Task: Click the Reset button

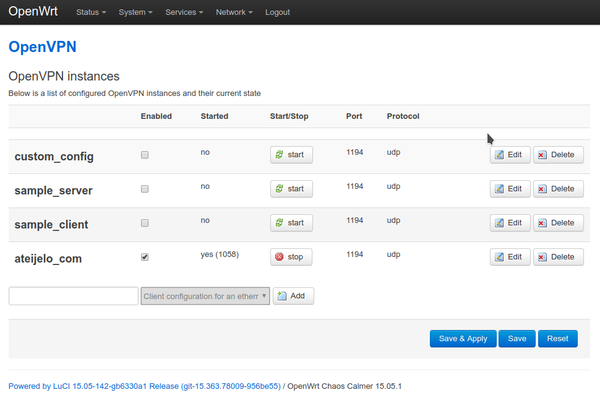Action: [558, 339]
